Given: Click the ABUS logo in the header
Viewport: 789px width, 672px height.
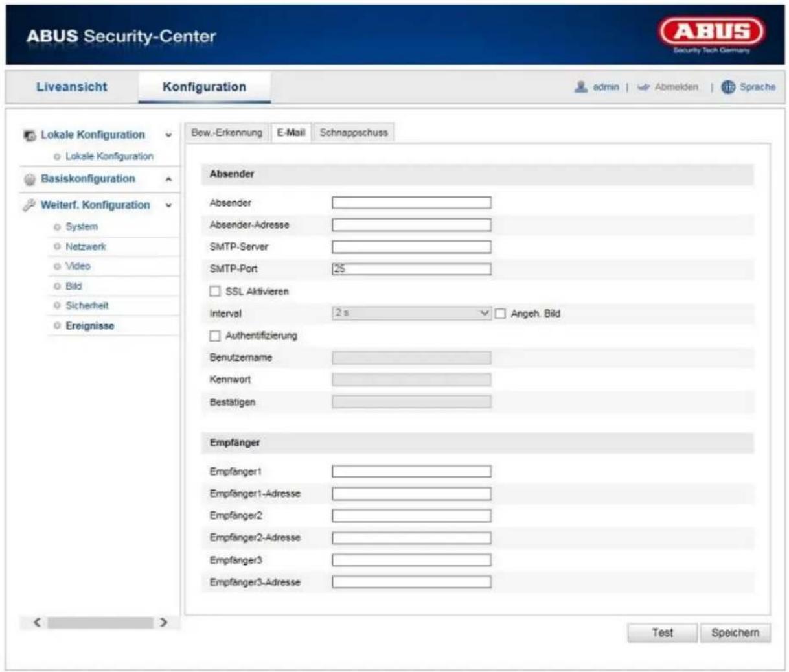Looking at the screenshot, I should tap(711, 36).
